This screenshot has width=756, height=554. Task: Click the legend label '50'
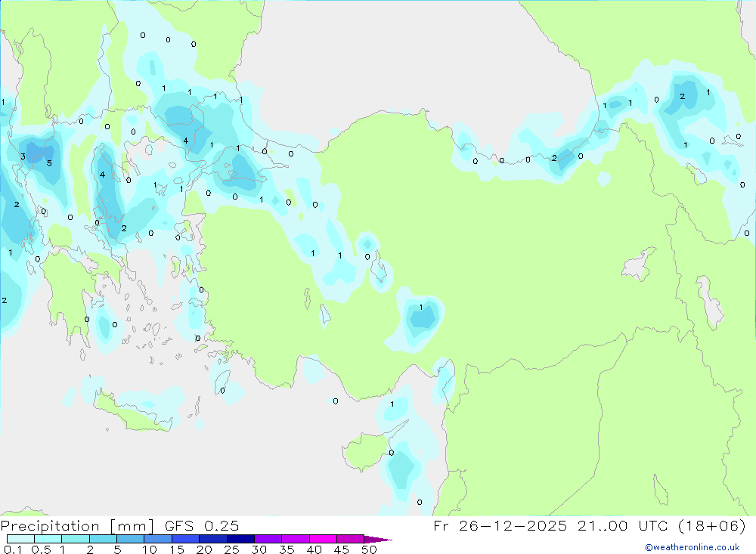point(370,549)
